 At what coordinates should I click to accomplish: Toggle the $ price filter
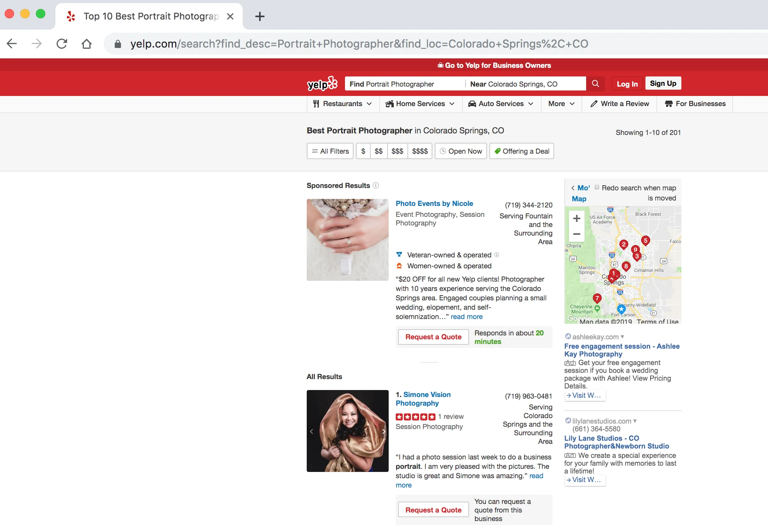[363, 151]
